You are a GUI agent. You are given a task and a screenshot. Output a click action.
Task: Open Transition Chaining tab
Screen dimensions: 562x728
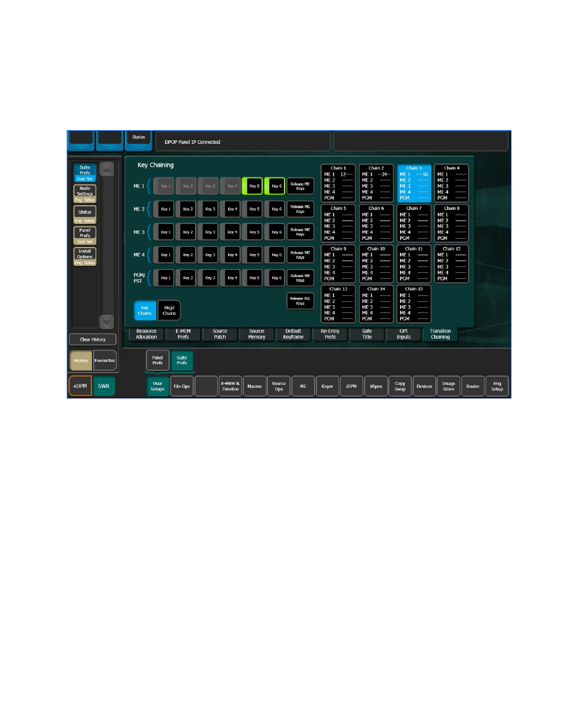pos(440,334)
